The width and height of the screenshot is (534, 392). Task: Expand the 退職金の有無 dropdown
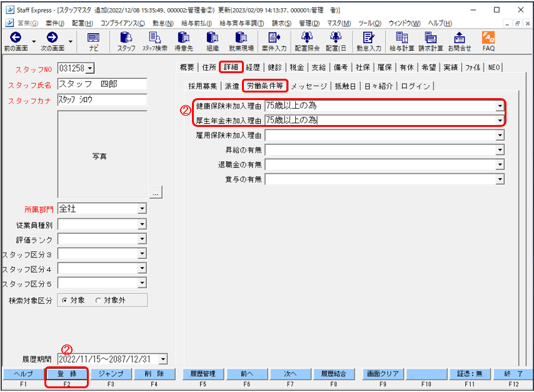[500, 164]
